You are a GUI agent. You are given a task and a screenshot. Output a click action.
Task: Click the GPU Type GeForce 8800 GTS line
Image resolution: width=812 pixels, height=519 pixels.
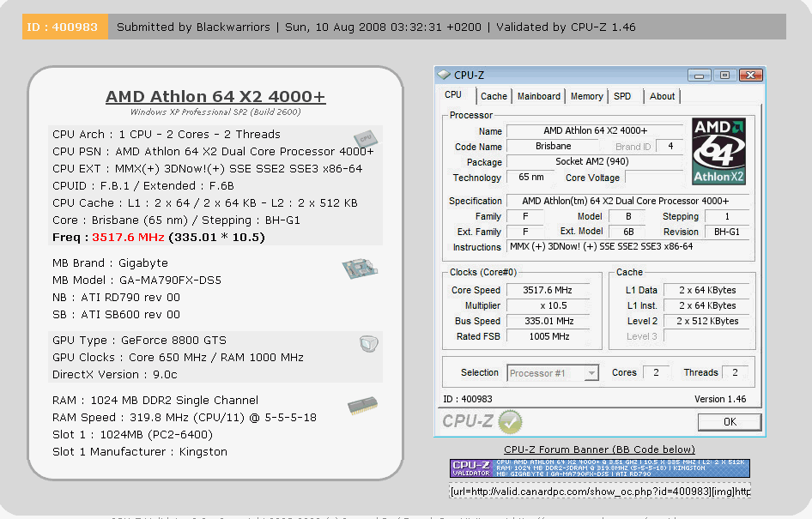[139, 341]
